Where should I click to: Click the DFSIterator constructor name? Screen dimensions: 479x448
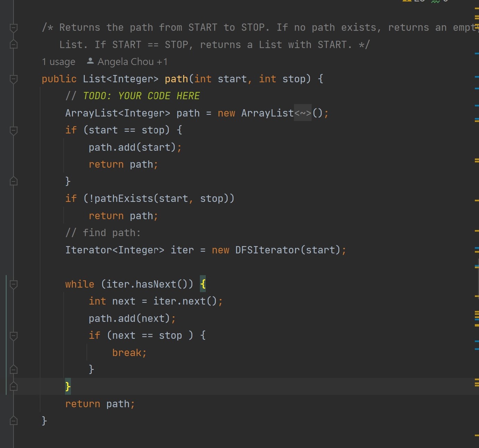click(267, 250)
